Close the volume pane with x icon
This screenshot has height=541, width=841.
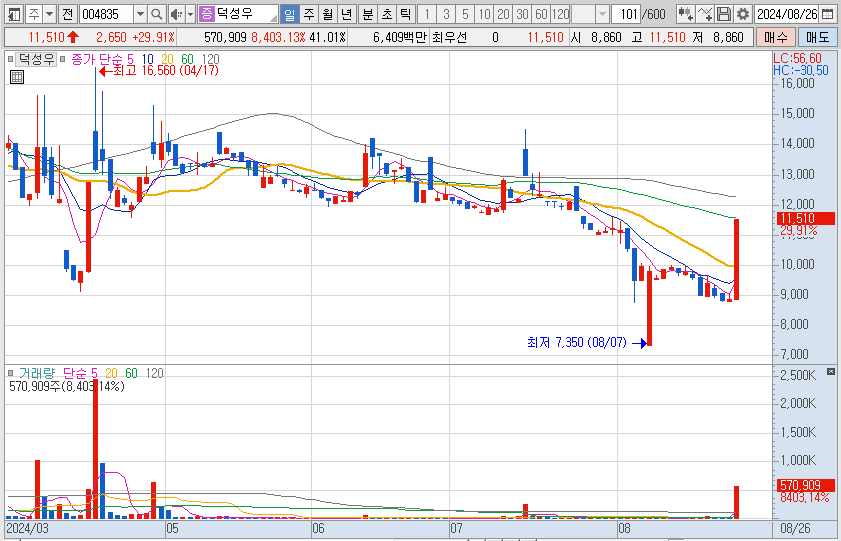(x=831, y=372)
